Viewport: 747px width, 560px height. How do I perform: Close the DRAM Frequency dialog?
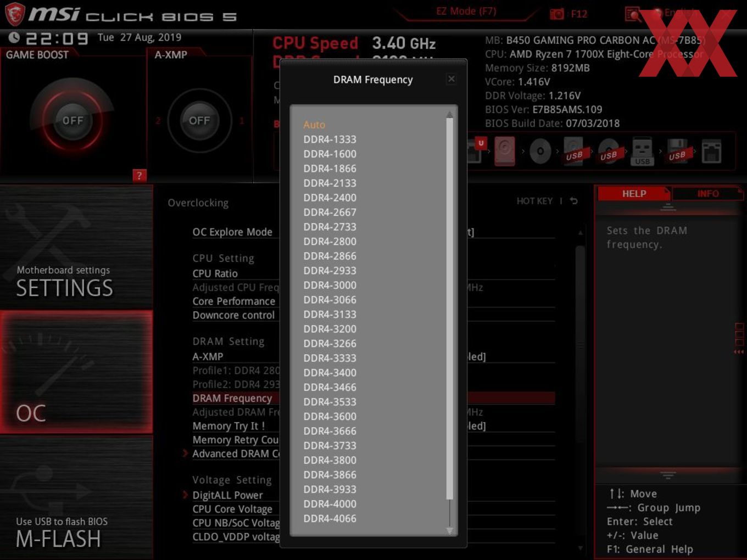[x=451, y=79]
